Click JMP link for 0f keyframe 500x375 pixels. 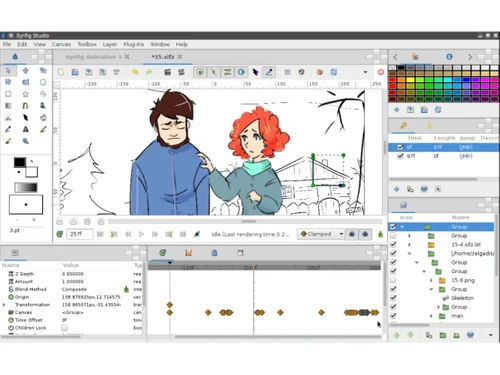pyautogui.click(x=466, y=147)
